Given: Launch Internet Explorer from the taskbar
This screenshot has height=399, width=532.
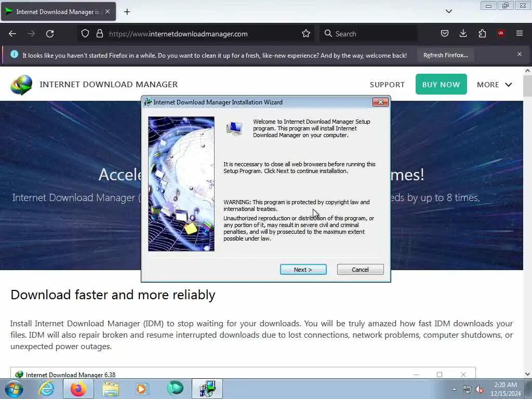Looking at the screenshot, I should [x=46, y=389].
